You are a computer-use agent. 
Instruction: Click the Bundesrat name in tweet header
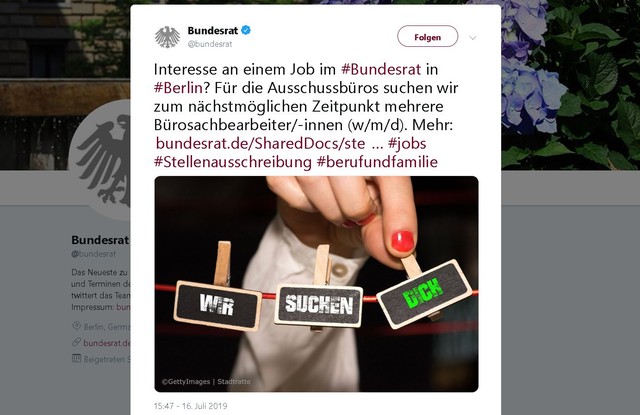point(213,30)
